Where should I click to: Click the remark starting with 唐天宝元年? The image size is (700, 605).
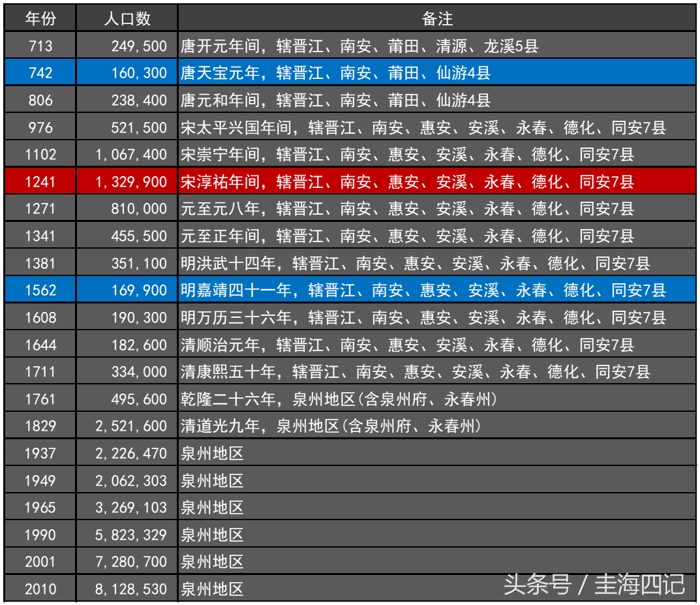pyautogui.click(x=335, y=73)
